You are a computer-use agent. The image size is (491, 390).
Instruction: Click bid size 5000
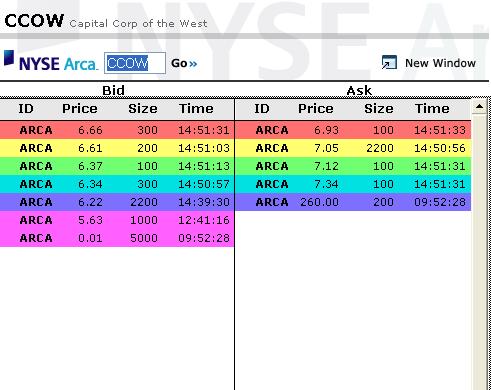(x=144, y=238)
